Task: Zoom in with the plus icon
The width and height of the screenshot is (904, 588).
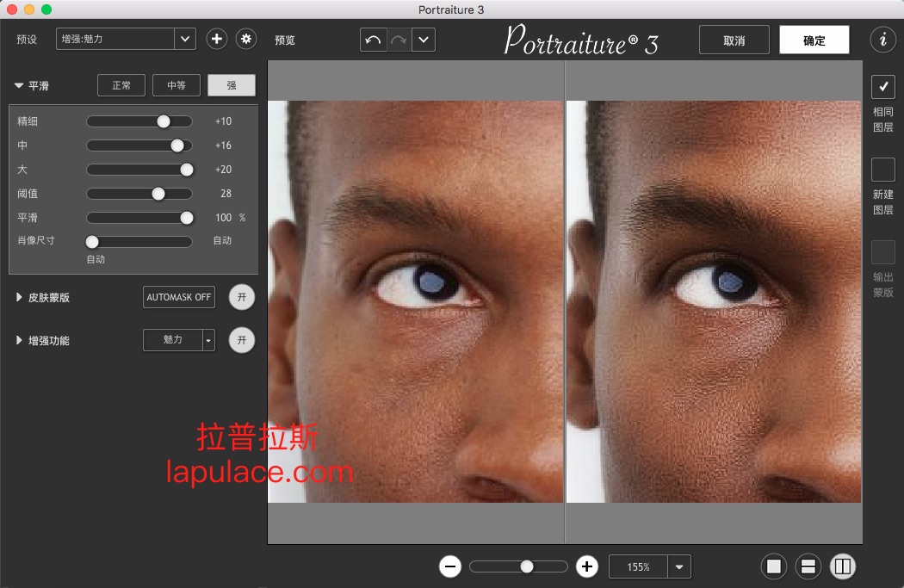Action: click(x=587, y=566)
